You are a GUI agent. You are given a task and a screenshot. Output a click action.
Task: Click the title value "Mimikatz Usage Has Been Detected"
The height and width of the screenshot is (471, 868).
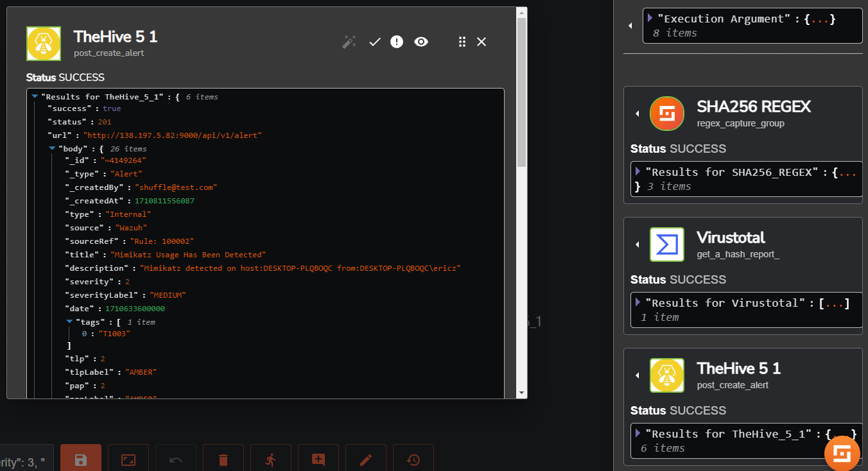(188, 255)
